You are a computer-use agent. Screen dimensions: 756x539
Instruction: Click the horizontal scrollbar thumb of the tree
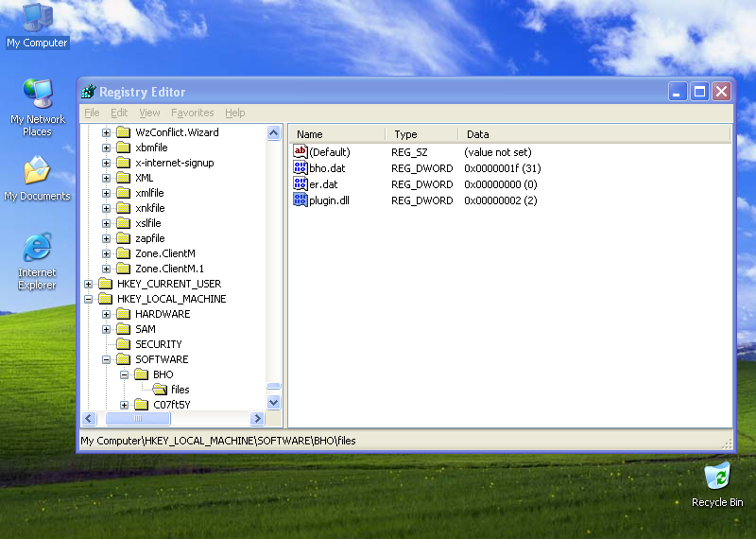tap(138, 418)
